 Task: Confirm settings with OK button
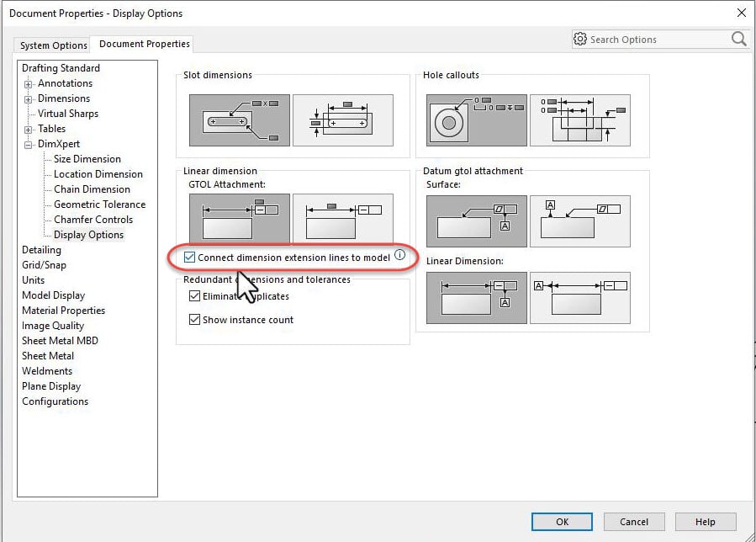561,521
